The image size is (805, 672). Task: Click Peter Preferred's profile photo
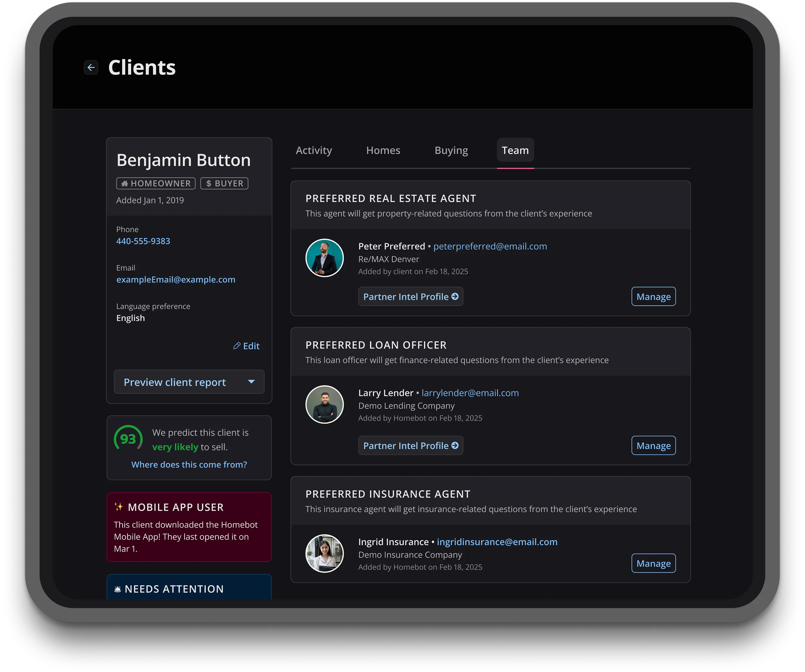pyautogui.click(x=325, y=258)
